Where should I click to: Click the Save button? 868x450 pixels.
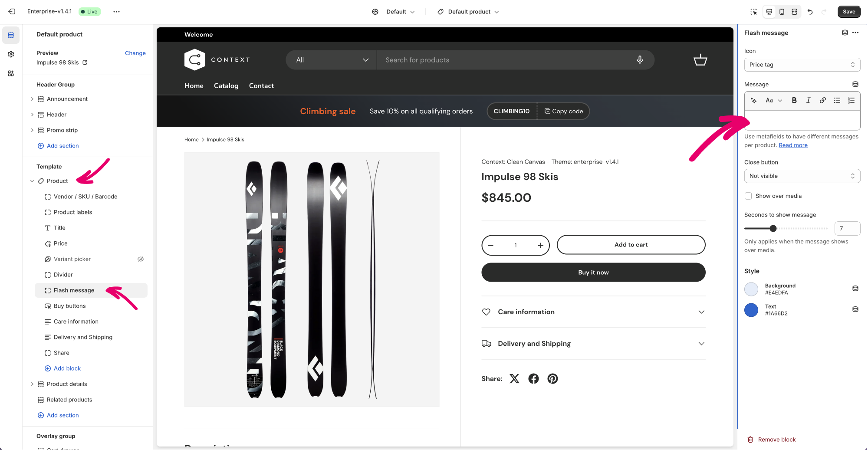848,12
